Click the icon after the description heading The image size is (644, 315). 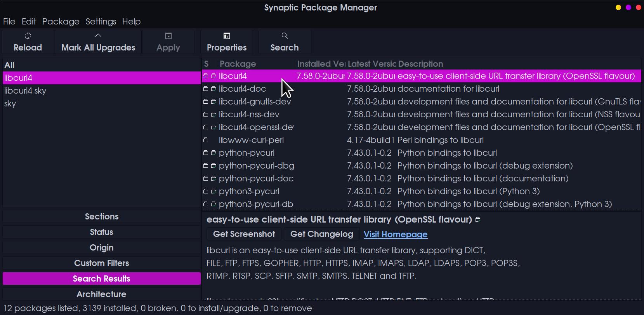point(478,220)
